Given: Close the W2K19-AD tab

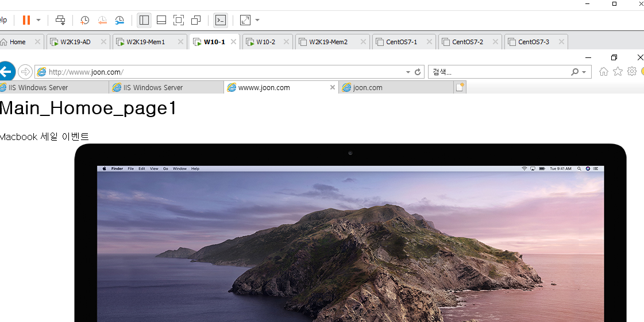Looking at the screenshot, I should 103,42.
